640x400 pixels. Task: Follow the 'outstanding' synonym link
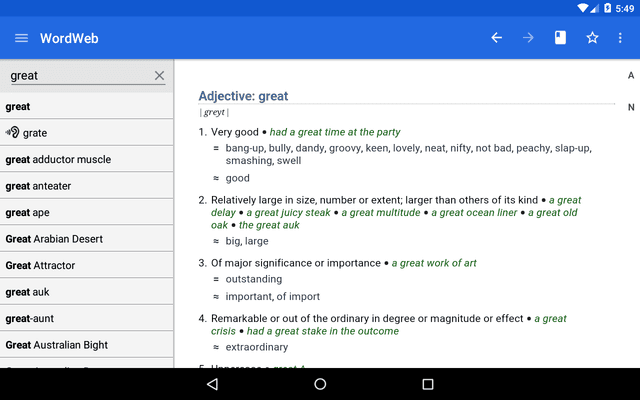tap(254, 279)
